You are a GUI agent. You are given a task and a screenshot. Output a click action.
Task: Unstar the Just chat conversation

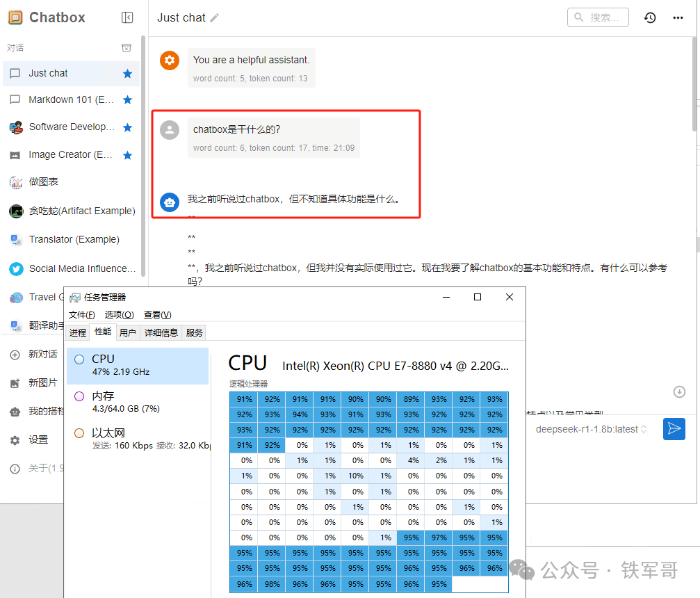[128, 73]
